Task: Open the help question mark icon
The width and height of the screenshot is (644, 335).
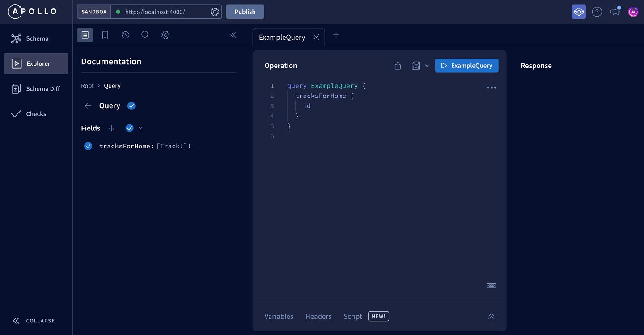Action: [x=597, y=12]
